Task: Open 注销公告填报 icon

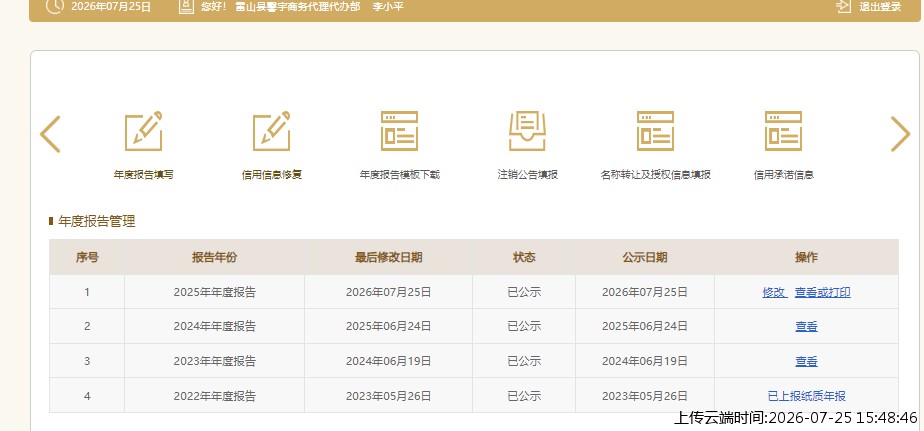Action: tap(527, 131)
